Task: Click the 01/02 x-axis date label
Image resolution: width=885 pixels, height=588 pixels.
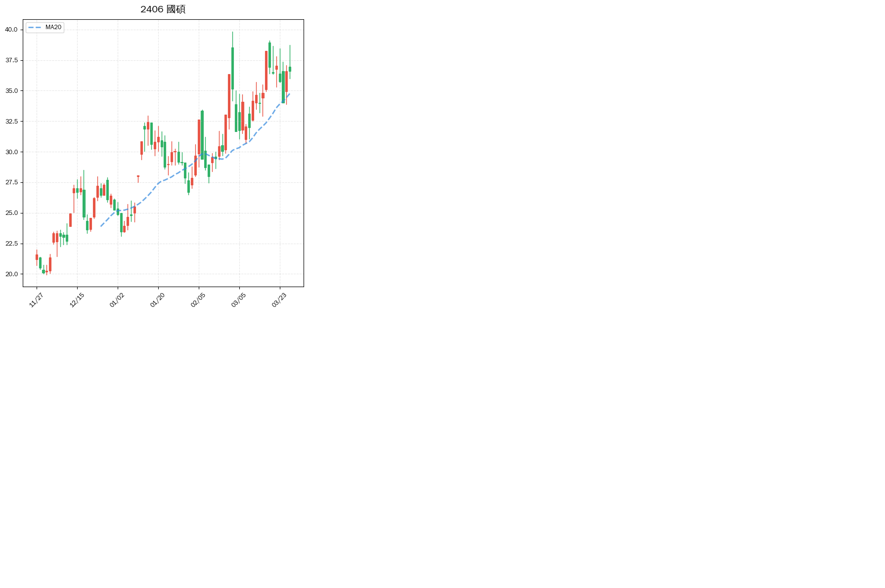Action: point(117,300)
